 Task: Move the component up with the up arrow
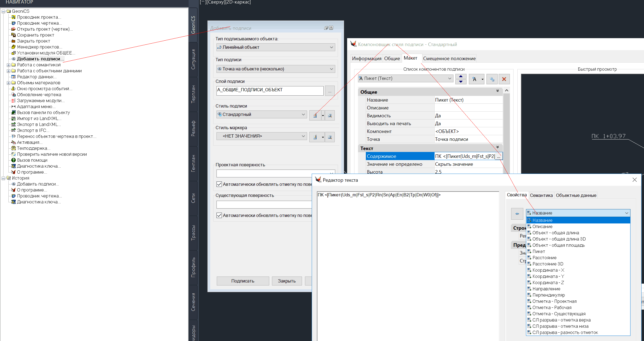461,76
